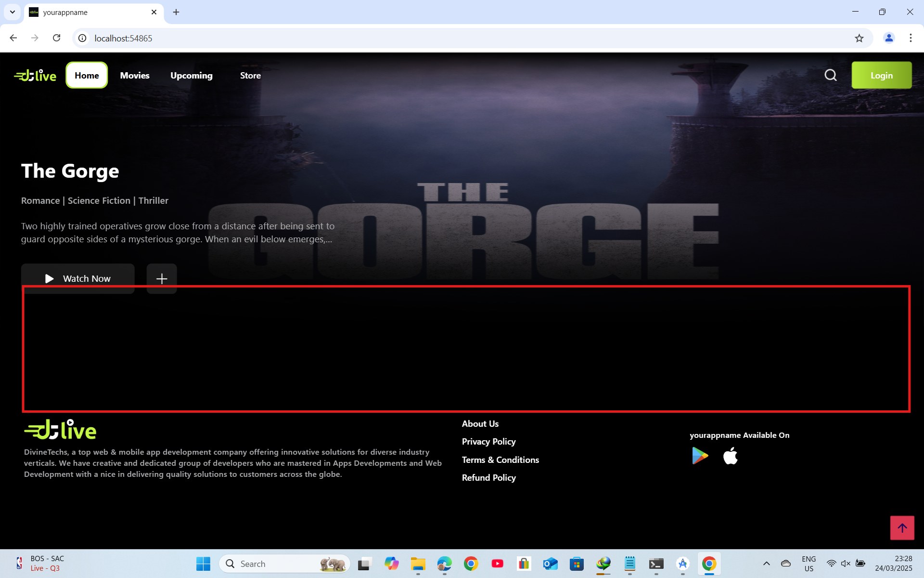924x578 pixels.
Task: Click Watch Now button
Action: tap(78, 278)
